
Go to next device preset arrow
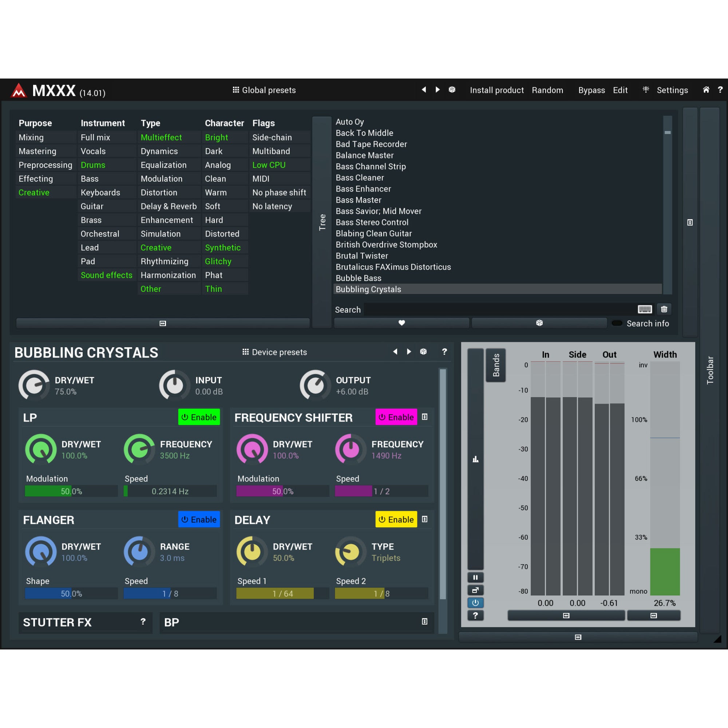coord(409,352)
